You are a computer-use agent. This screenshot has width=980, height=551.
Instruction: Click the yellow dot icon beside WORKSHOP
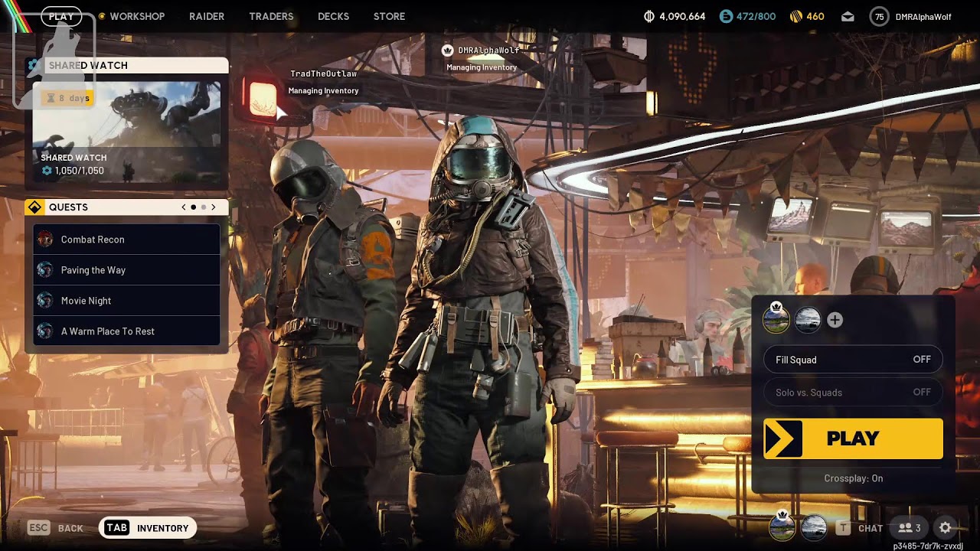(x=102, y=16)
